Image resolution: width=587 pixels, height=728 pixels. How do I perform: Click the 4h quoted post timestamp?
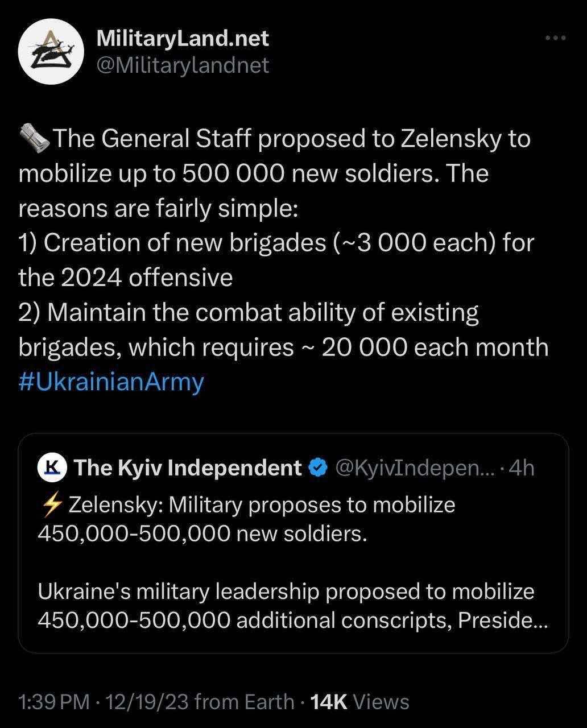(522, 468)
